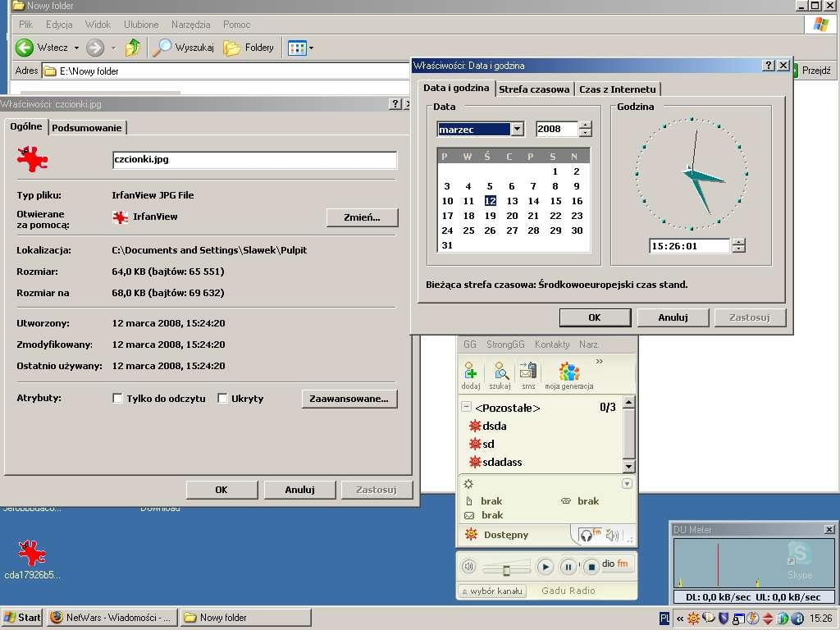The image size is (840, 630).
Task: Open the Views icon in Explorer toolbar
Action: tap(297, 48)
